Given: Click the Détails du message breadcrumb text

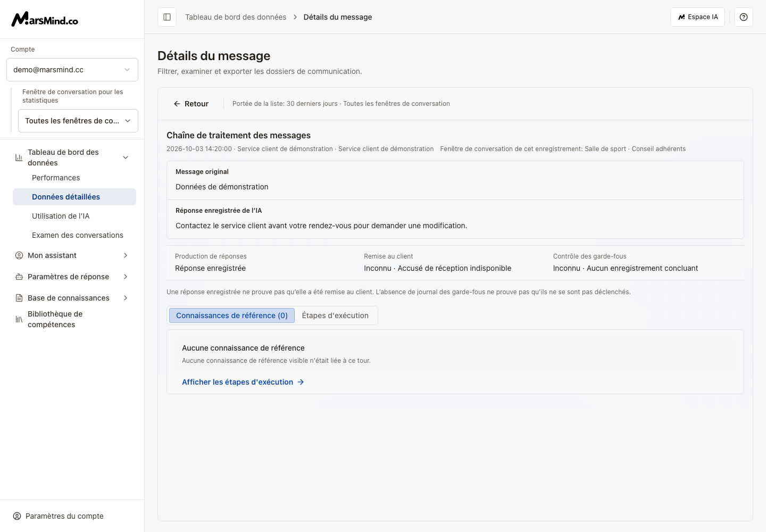Looking at the screenshot, I should click(x=338, y=17).
